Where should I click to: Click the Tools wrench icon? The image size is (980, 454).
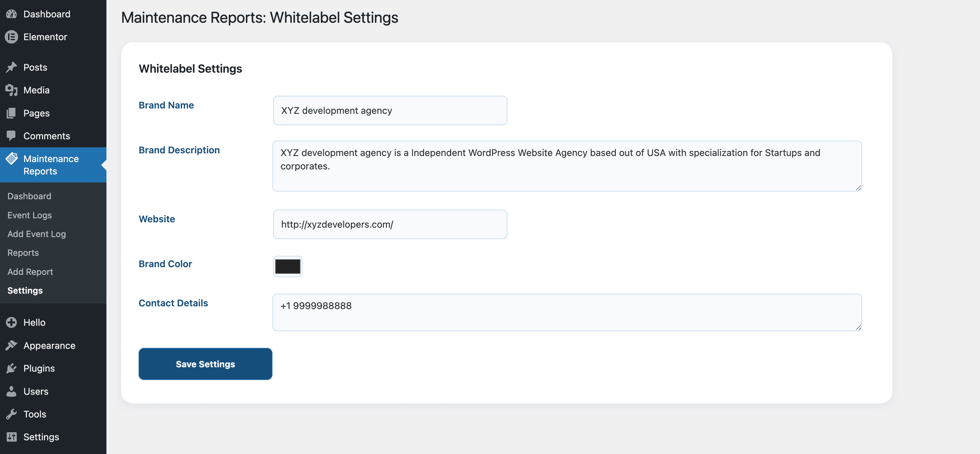click(11, 414)
